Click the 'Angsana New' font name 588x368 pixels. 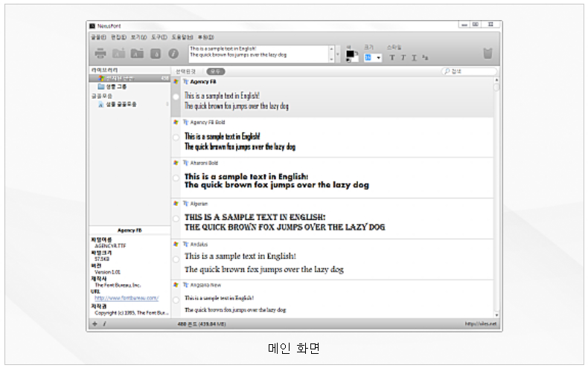tap(205, 285)
